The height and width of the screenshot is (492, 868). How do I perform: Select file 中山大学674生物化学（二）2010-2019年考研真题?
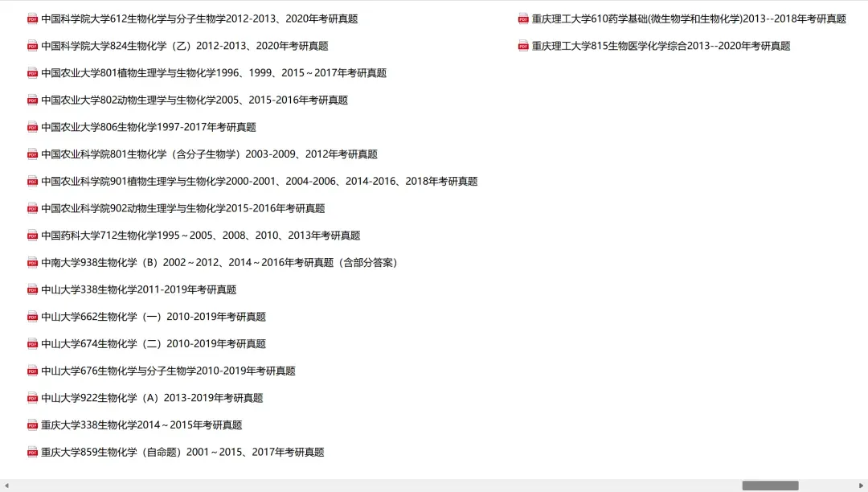click(154, 344)
